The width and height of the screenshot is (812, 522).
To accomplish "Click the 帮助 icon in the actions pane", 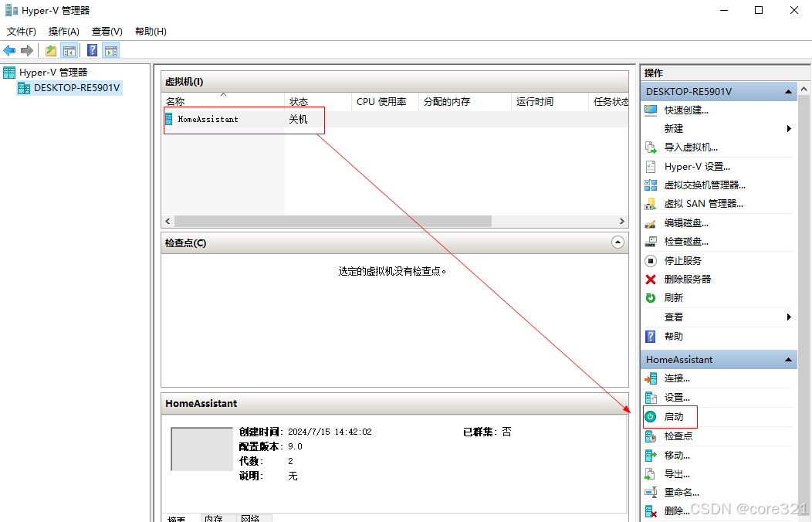I will (x=651, y=337).
